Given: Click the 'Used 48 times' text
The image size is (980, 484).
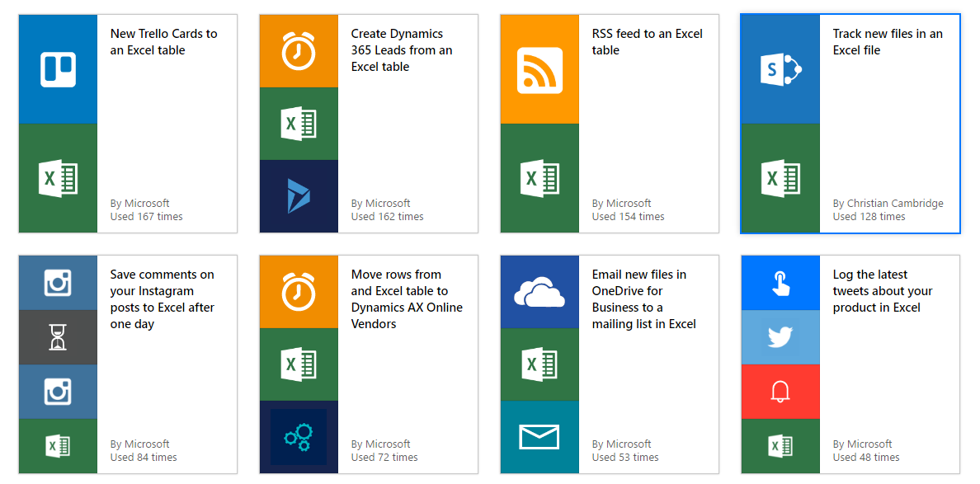Looking at the screenshot, I should point(866,458).
